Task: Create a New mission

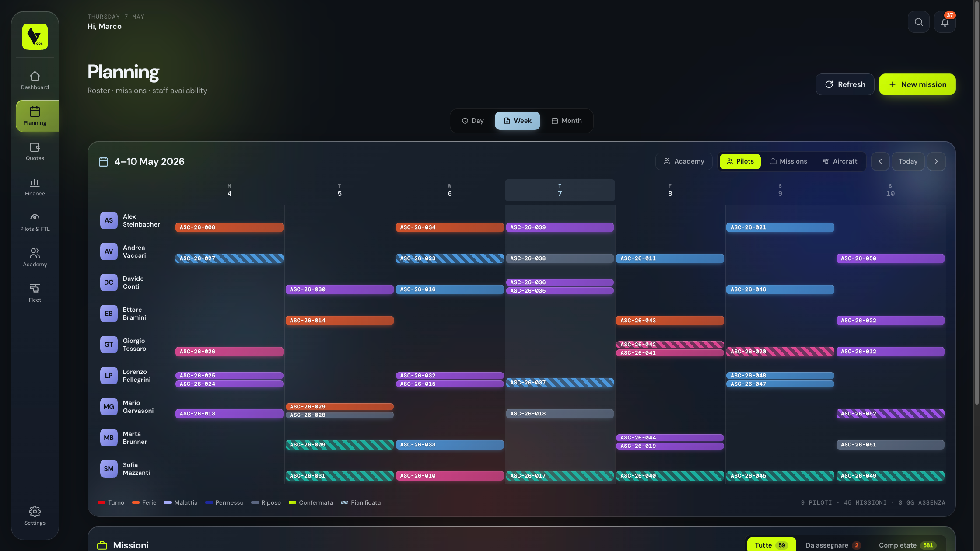Action: [x=917, y=84]
